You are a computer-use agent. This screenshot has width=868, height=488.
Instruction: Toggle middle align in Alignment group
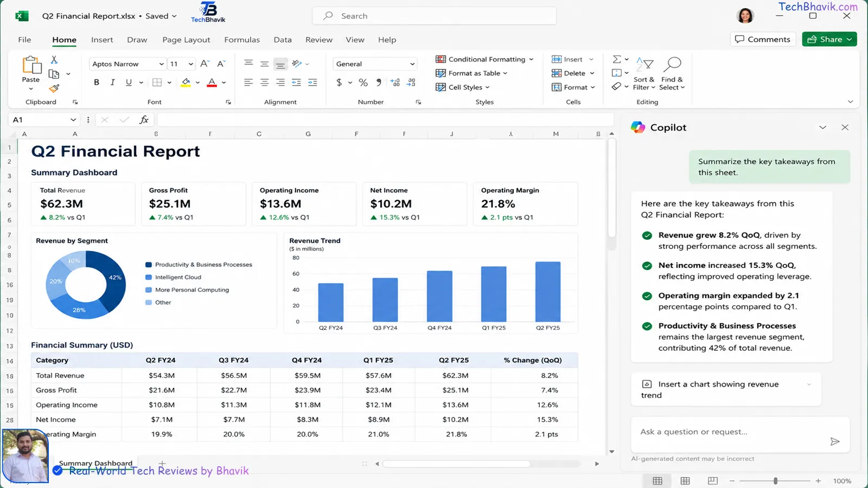point(264,64)
